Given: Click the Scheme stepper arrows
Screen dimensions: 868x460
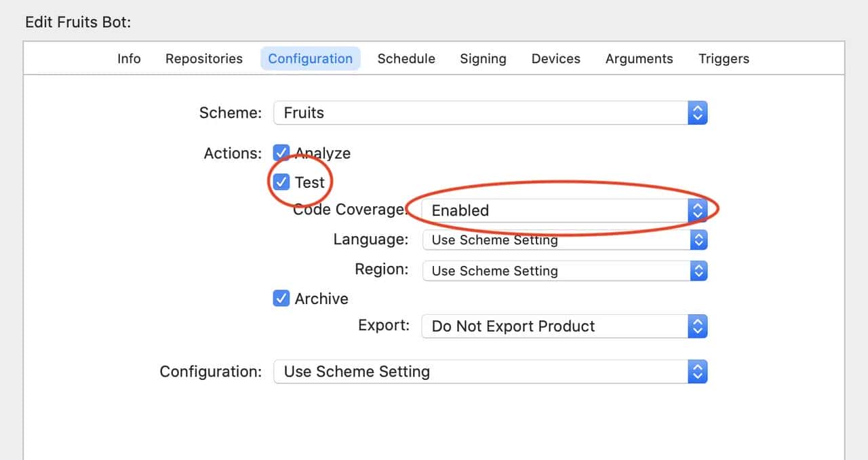Looking at the screenshot, I should click(698, 113).
